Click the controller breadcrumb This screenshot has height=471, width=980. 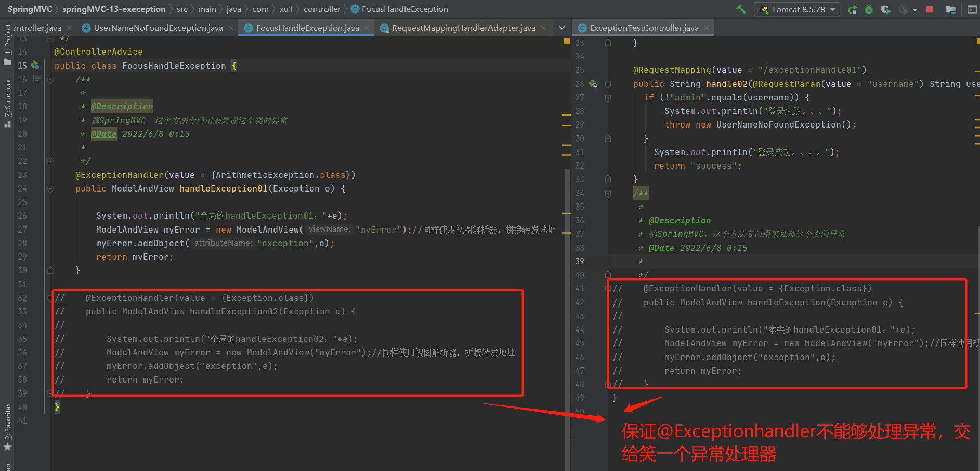[322, 9]
